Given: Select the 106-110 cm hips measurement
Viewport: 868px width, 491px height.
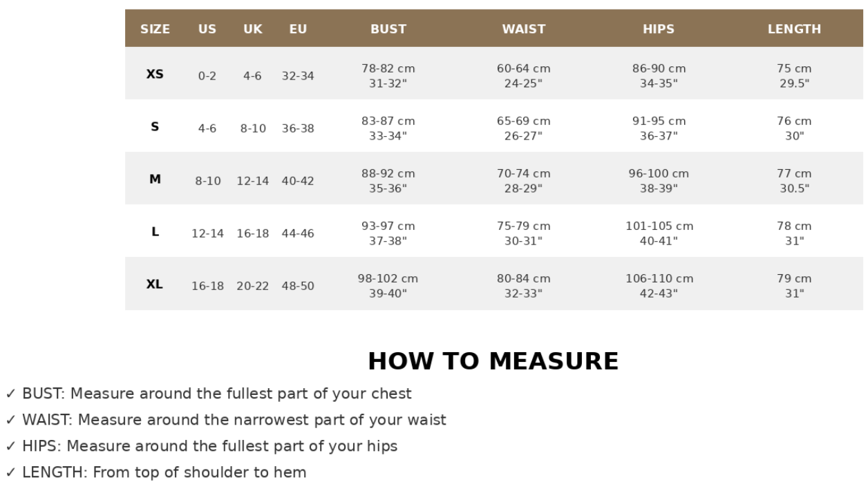Looking at the screenshot, I should pyautogui.click(x=659, y=278).
